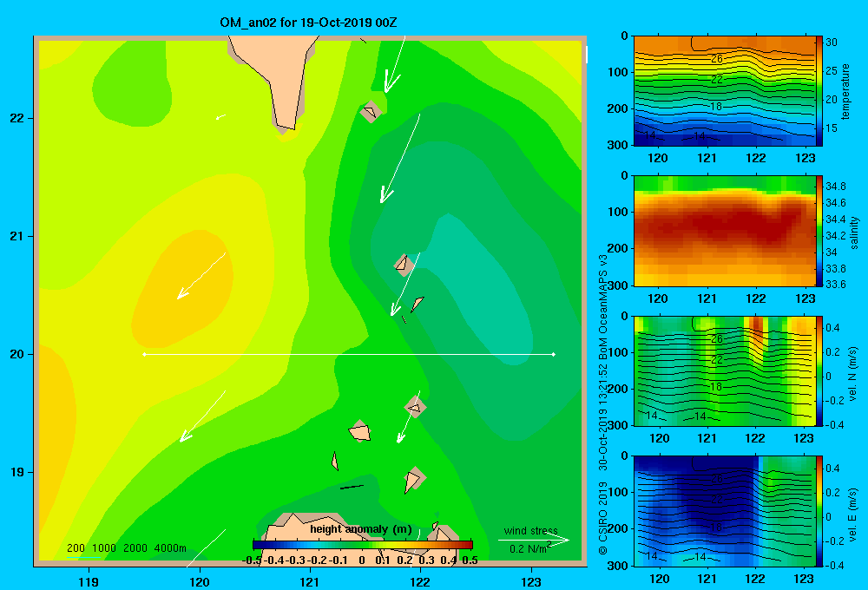
Task: Open the vel. N cross-section panel
Action: 724,370
